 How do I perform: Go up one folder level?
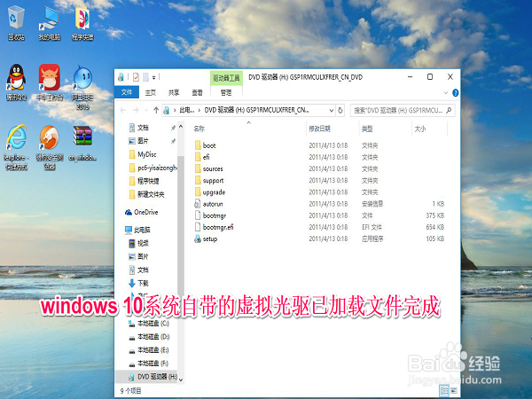pos(156,110)
